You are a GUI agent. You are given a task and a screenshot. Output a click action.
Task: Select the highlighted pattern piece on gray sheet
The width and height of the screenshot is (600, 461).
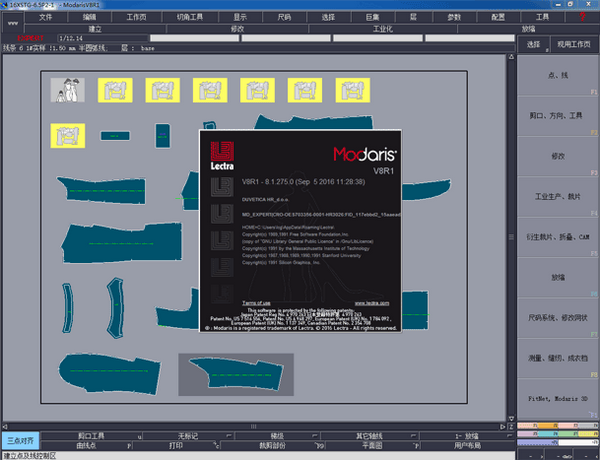[236, 374]
